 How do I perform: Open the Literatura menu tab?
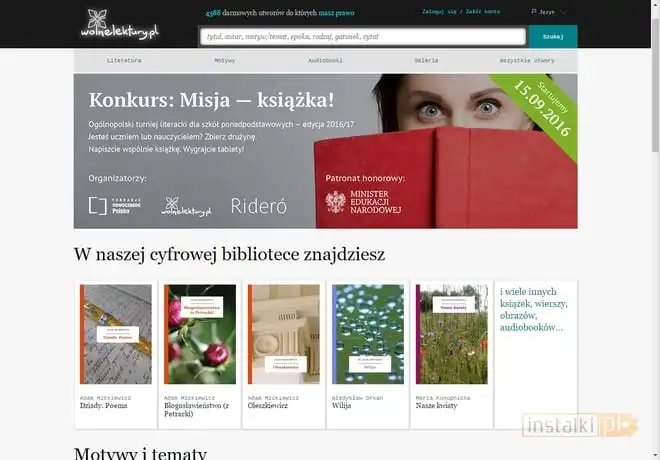[x=124, y=60]
